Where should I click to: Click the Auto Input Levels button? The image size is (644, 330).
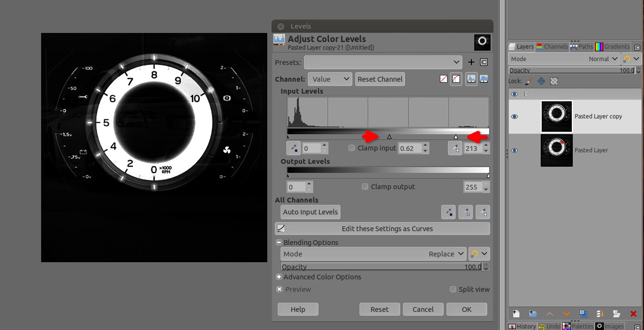coord(310,212)
